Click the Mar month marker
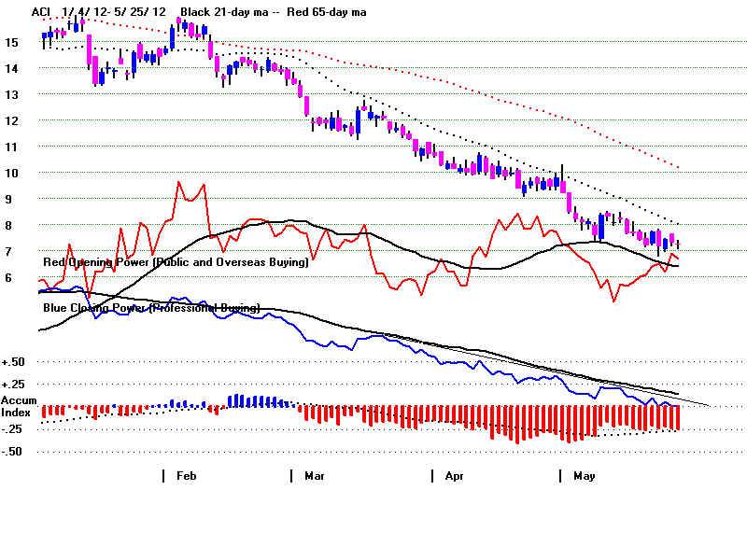The width and height of the screenshot is (747, 560). 315,476
